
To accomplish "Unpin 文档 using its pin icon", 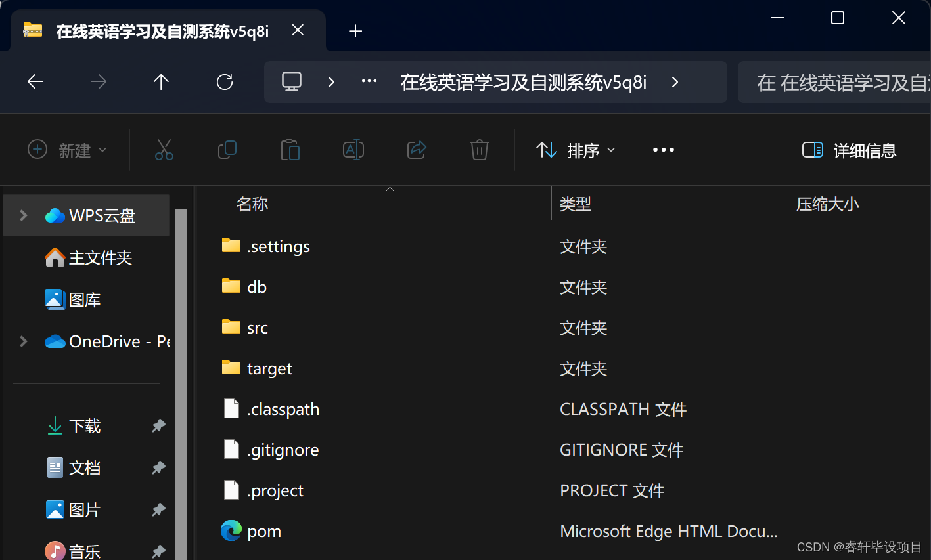I will pyautogui.click(x=158, y=467).
